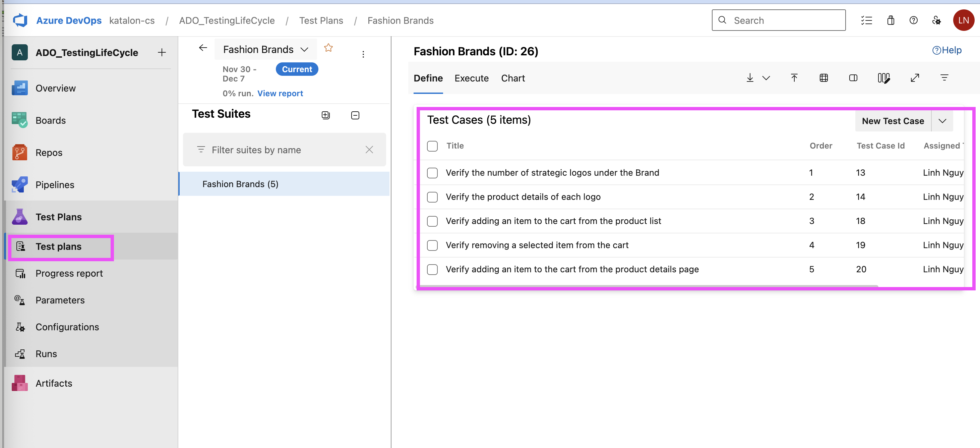Open the Chart tab
980x448 pixels.
tap(513, 78)
